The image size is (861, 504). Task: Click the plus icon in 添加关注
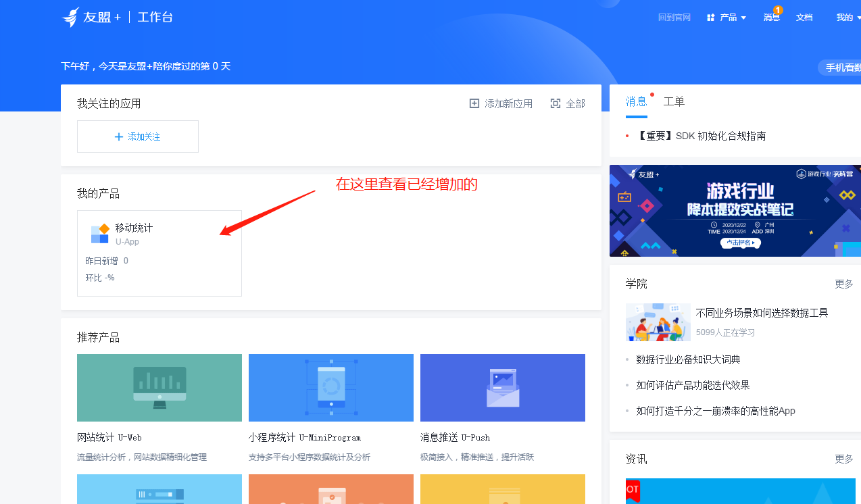point(119,136)
